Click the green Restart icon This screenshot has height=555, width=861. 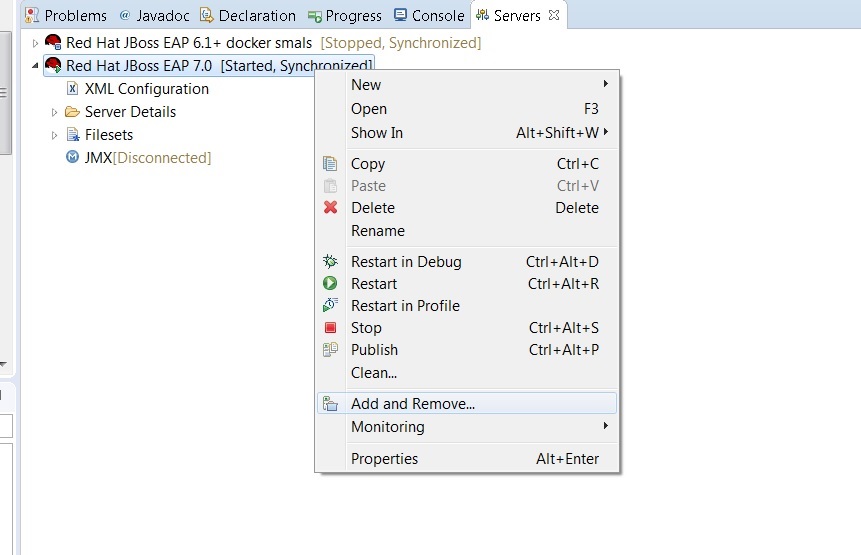tap(330, 283)
